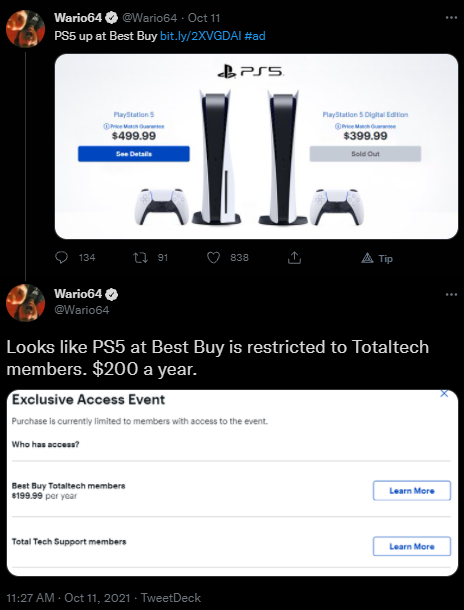The width and height of the screenshot is (464, 610).
Task: Click the Sold Out Digital Edition button
Action: [365, 154]
